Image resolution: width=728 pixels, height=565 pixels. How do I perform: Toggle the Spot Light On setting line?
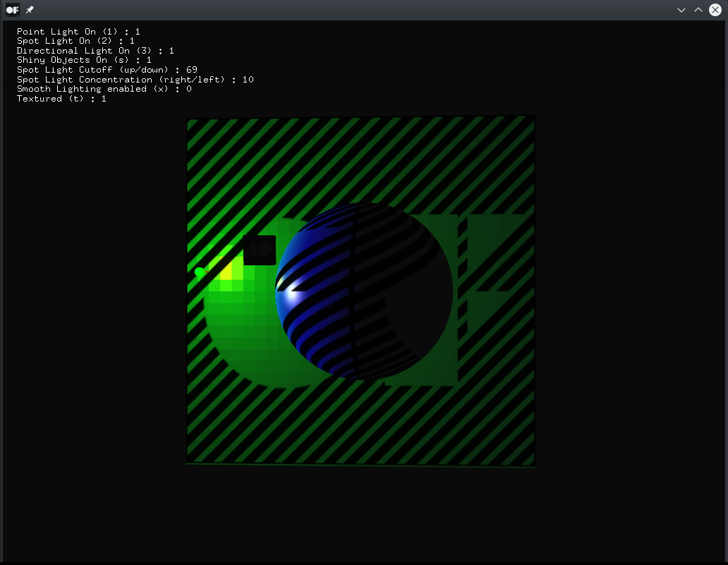pos(74,41)
